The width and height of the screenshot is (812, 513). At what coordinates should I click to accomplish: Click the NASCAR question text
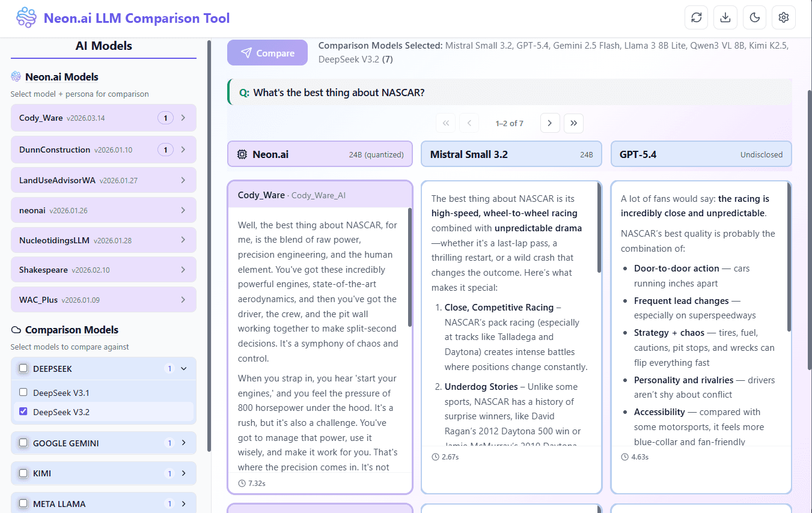pos(339,93)
